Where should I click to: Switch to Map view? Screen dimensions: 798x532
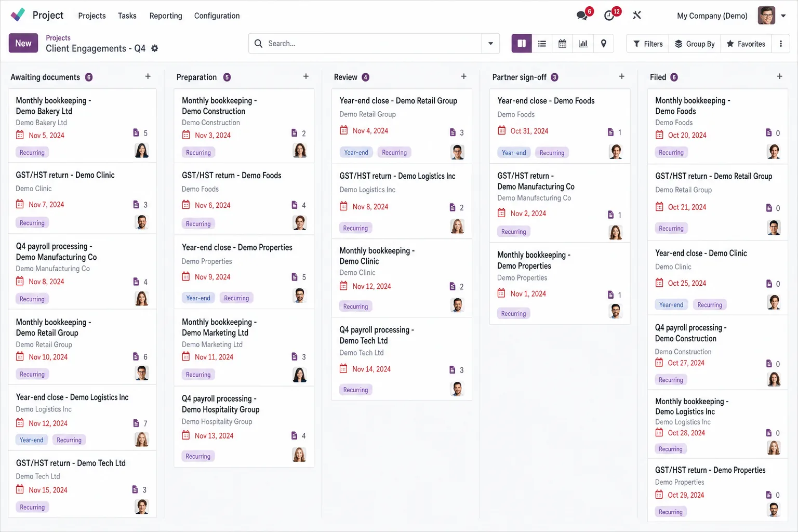tap(603, 44)
